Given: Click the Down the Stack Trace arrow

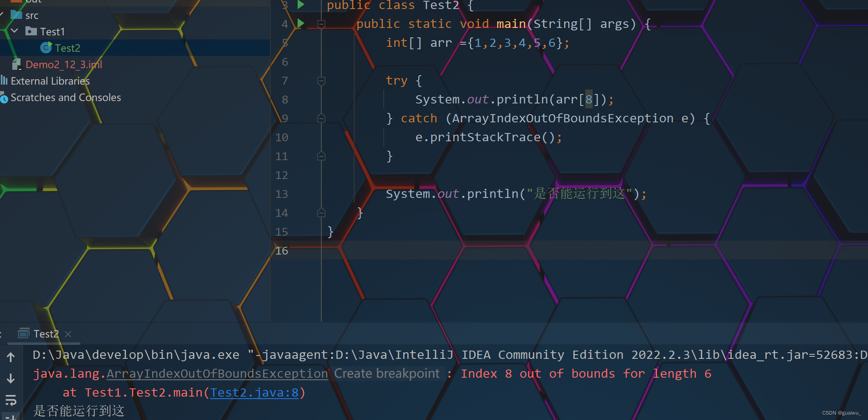Looking at the screenshot, I should pos(11,378).
